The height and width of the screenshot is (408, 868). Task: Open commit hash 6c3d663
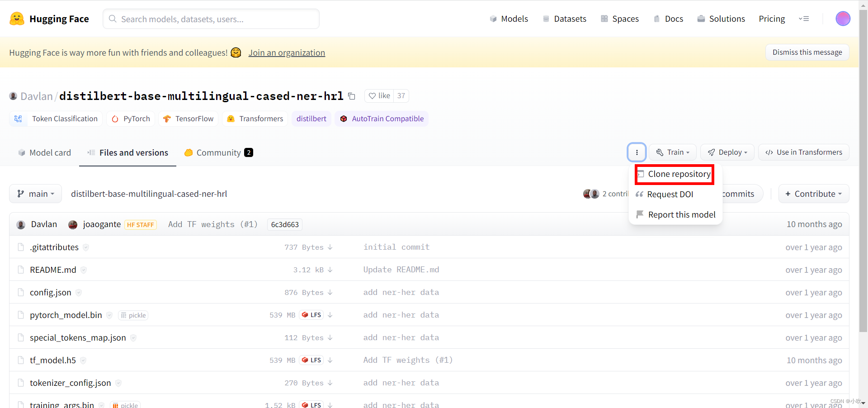(x=285, y=224)
